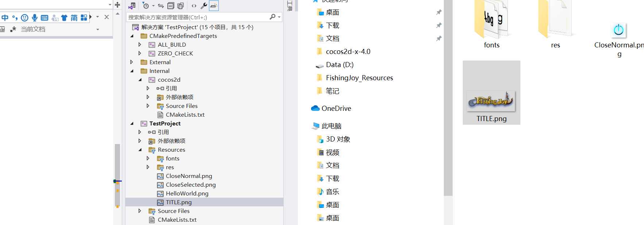
Task: Select 此电脑 in Explorer navigation pane
Action: click(331, 126)
